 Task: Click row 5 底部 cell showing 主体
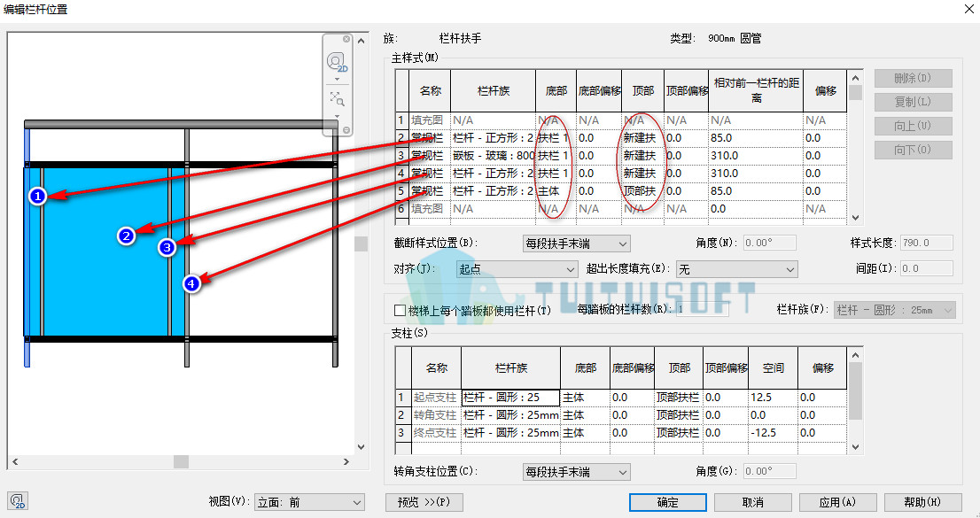pyautogui.click(x=556, y=190)
